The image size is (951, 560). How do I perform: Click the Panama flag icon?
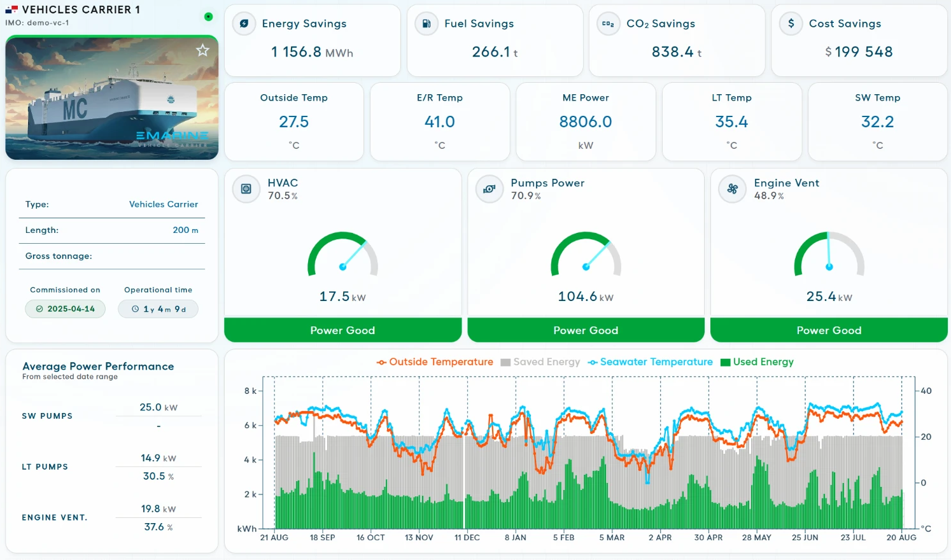[x=11, y=10]
